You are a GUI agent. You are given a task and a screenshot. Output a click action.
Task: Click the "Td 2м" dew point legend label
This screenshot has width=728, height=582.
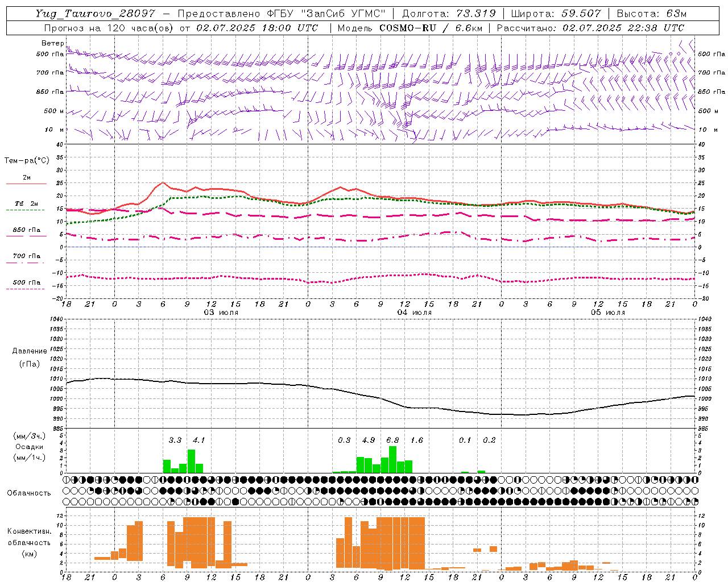point(26,203)
